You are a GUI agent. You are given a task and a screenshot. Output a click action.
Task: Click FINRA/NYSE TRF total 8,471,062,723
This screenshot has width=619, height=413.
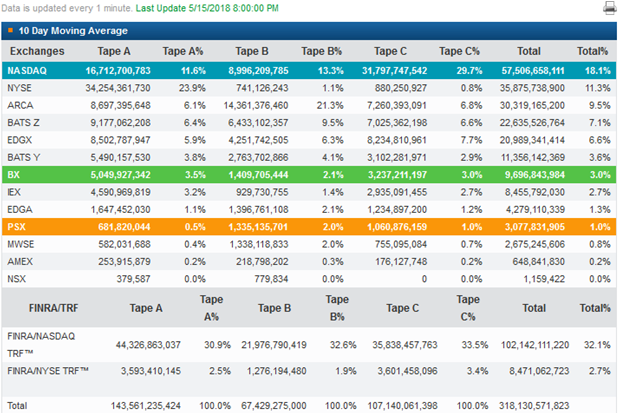539,371
